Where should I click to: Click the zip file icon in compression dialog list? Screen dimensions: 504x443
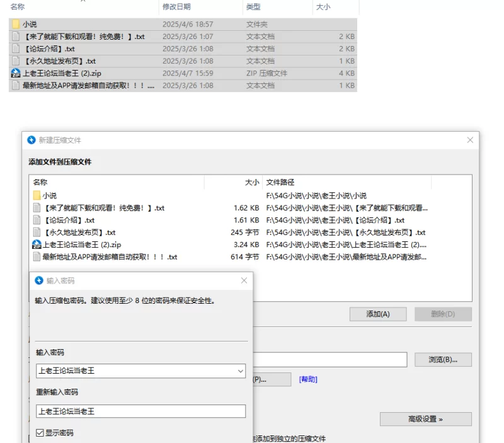point(37,245)
